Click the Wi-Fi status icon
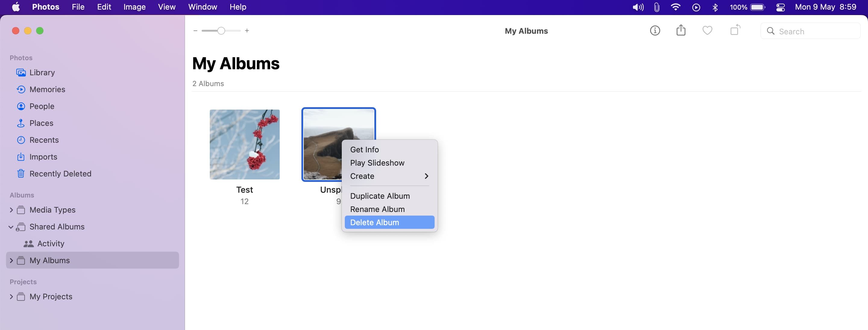Image resolution: width=868 pixels, height=330 pixels. 675,7
